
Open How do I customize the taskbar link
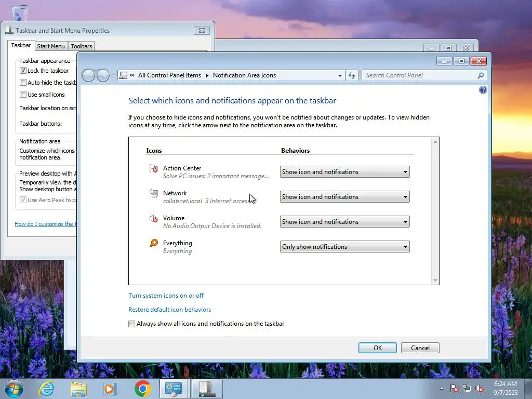(46, 224)
